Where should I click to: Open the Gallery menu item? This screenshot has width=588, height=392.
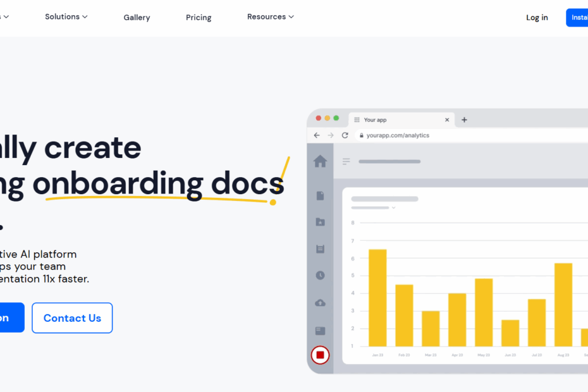click(x=137, y=18)
